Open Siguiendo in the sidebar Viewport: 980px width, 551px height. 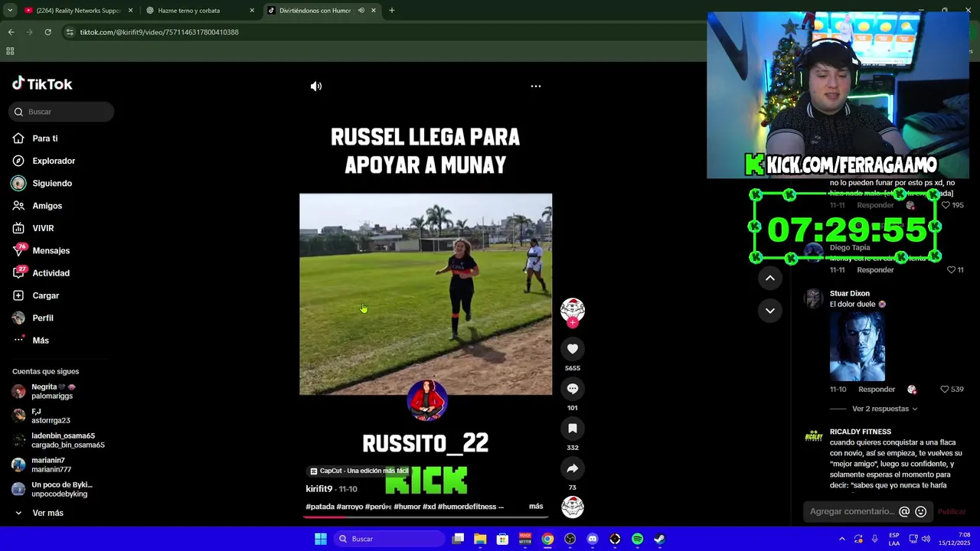pyautogui.click(x=52, y=184)
